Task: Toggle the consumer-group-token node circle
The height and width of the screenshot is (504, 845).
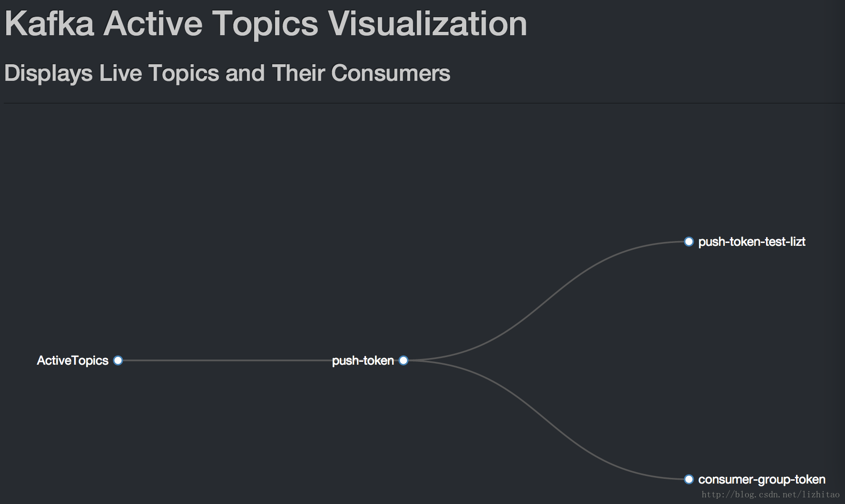Action: click(688, 479)
